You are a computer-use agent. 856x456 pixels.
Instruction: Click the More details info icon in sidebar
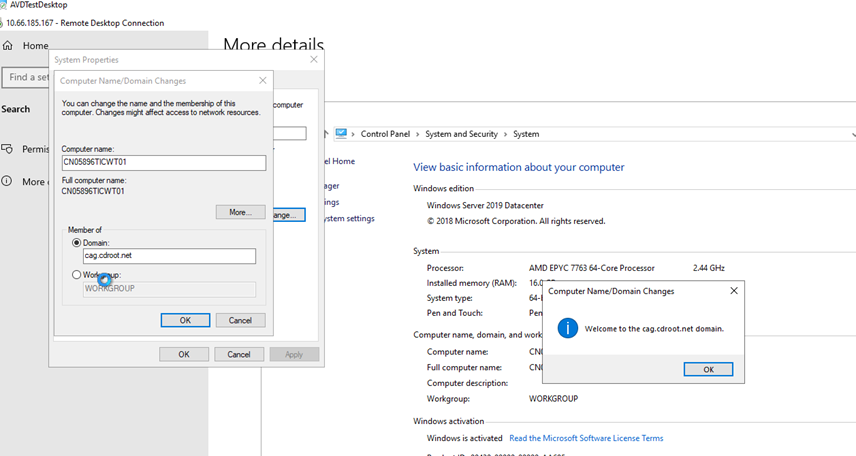click(7, 181)
